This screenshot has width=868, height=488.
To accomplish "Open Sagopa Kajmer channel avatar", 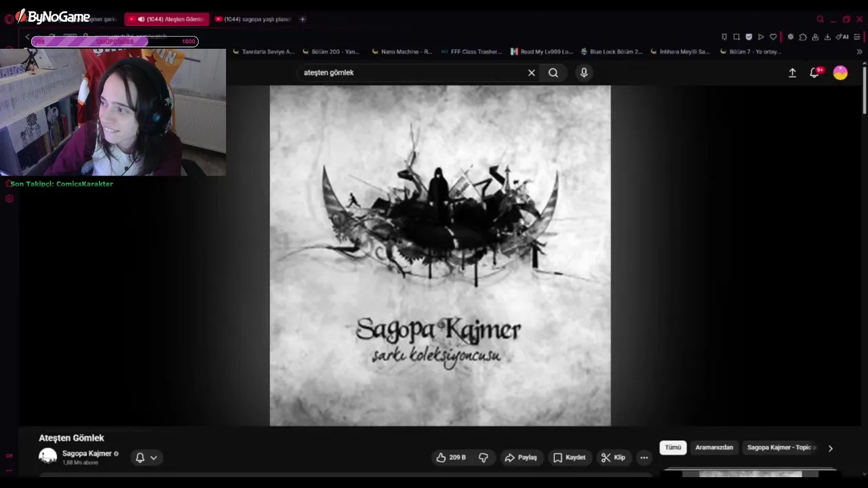I will tap(47, 457).
